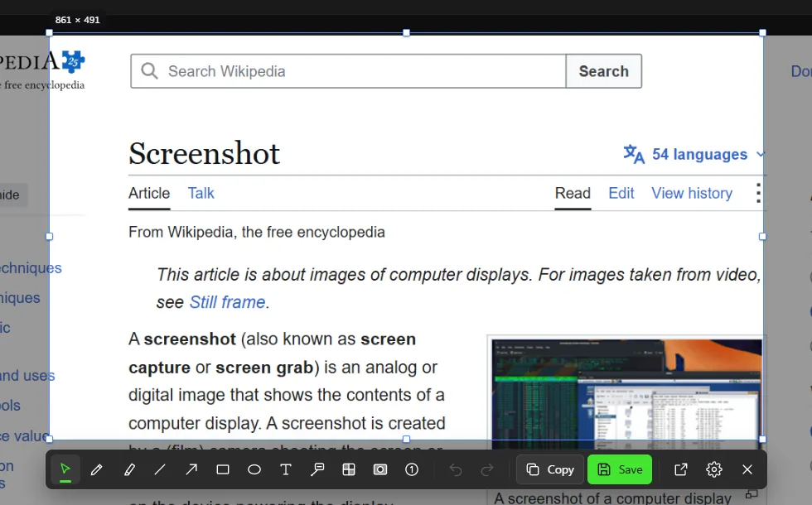Expand the 54 languages dropdown
This screenshot has width=812, height=505.
694,154
